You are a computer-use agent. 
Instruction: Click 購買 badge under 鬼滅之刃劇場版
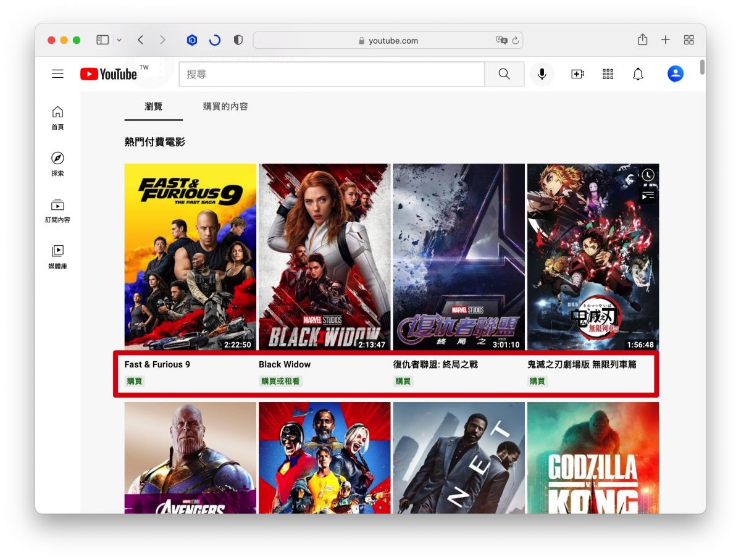point(537,381)
